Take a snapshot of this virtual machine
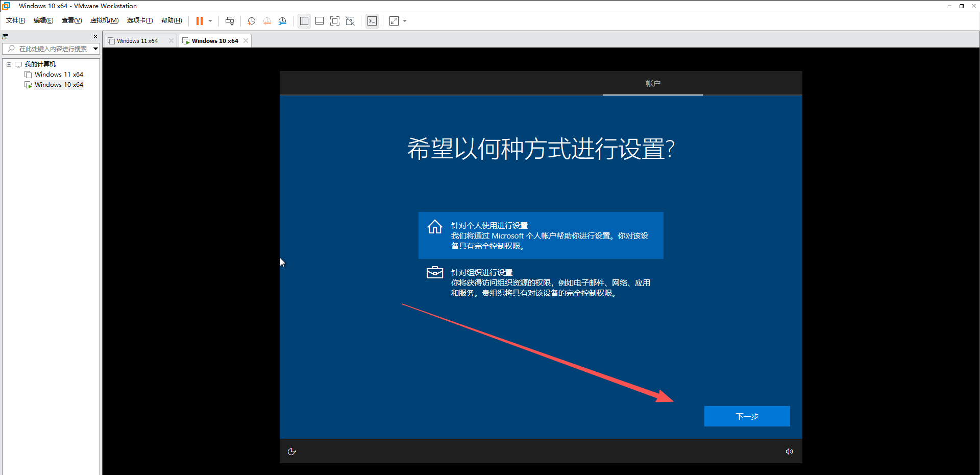The width and height of the screenshot is (980, 475). click(x=252, y=21)
